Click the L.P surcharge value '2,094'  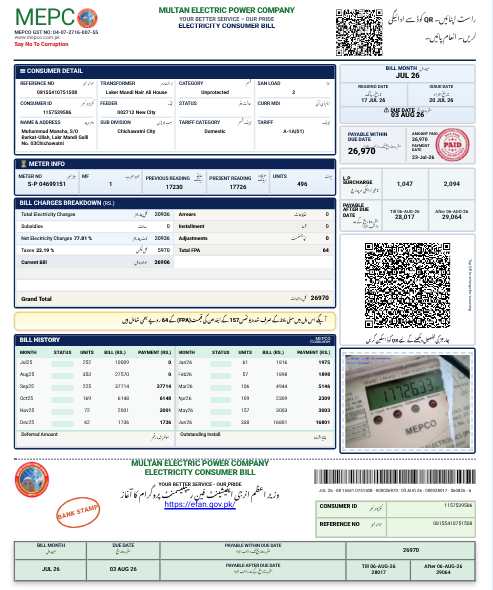pos(452,184)
